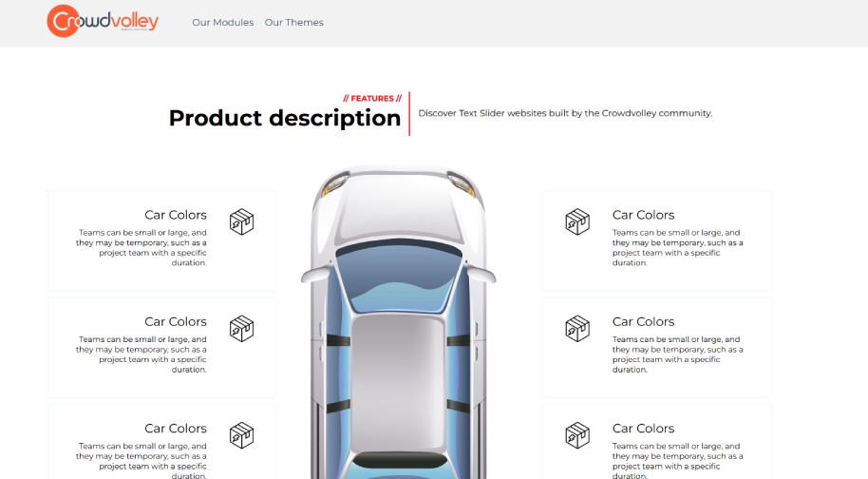
Task: Click the red FEATURES label
Action: point(372,98)
